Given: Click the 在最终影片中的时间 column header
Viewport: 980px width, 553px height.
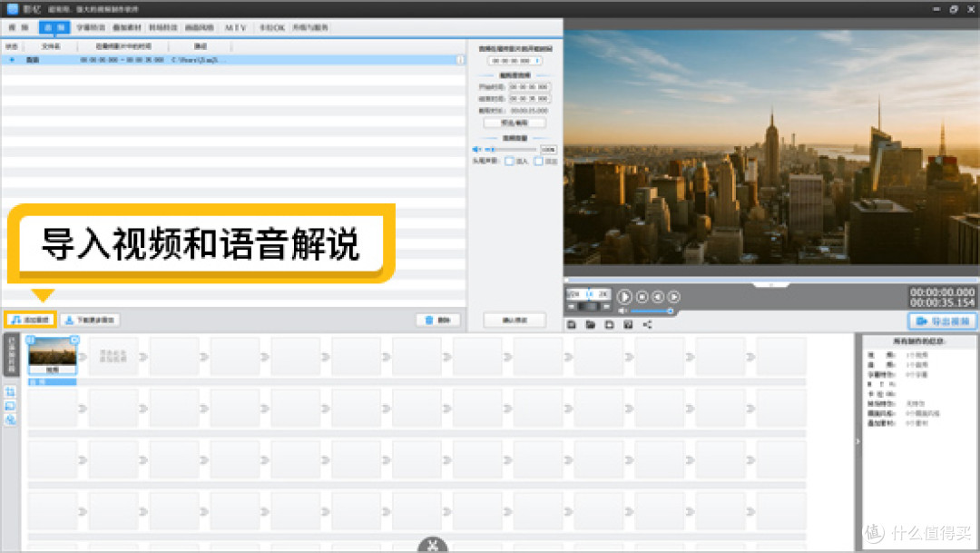Looking at the screenshot, I should pos(123,46).
